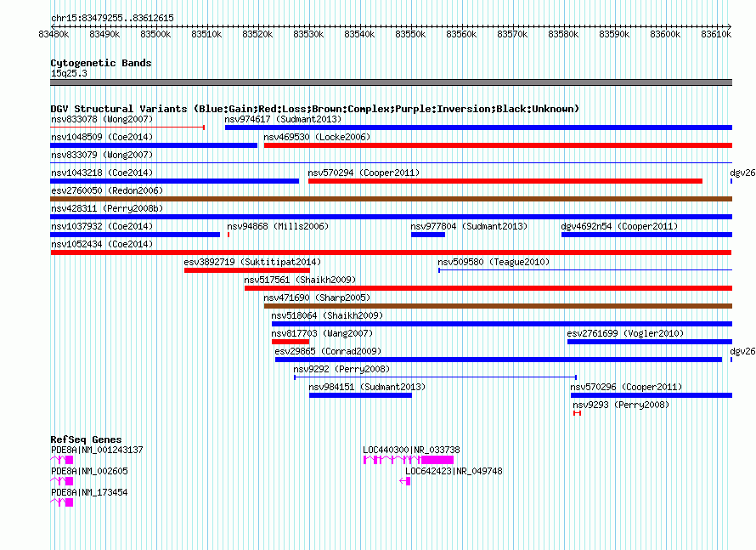Select nsv471690 (Sharp2005) complex variant
The height and width of the screenshot is (550, 756).
[498, 306]
